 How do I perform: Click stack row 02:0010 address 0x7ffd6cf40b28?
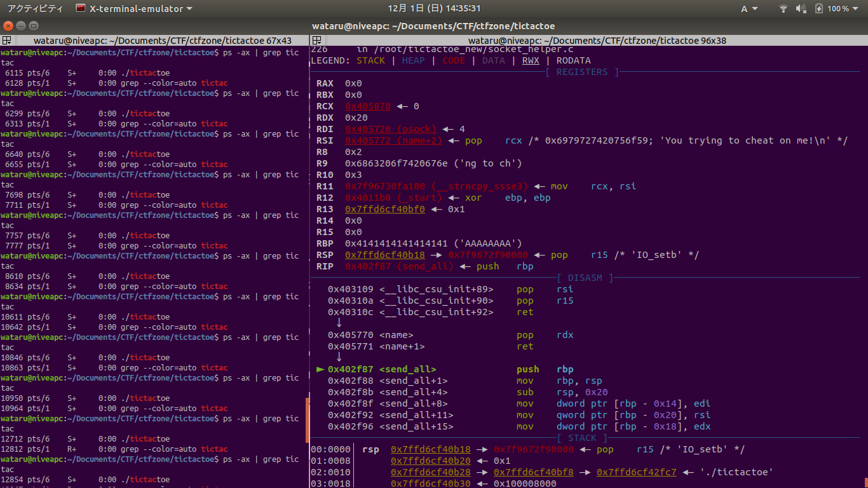coord(431,472)
